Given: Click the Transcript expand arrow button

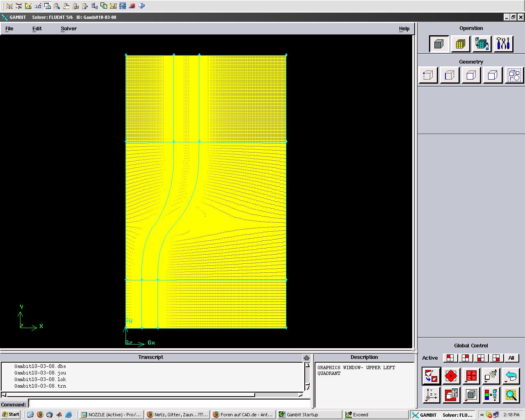Looking at the screenshot, I should click(x=306, y=358).
